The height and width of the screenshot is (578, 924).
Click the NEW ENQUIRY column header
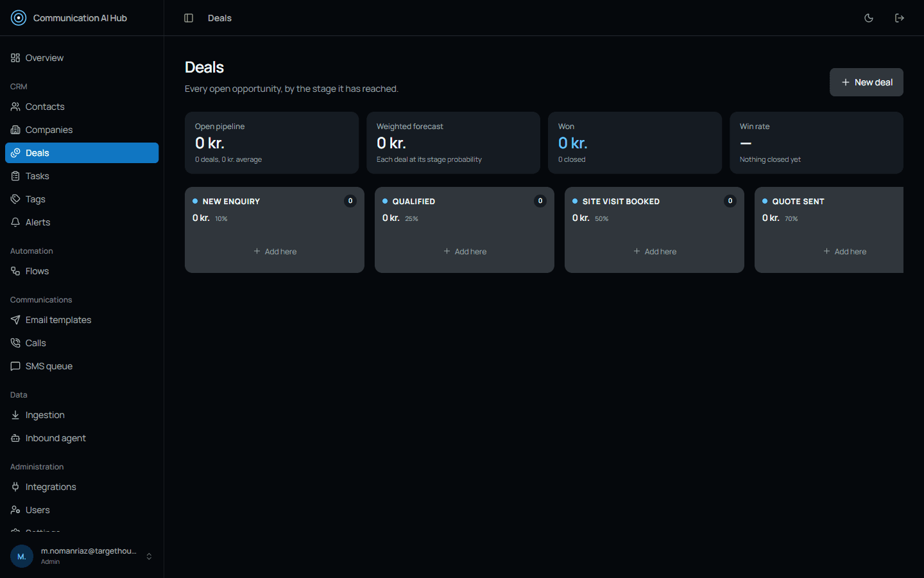click(231, 202)
